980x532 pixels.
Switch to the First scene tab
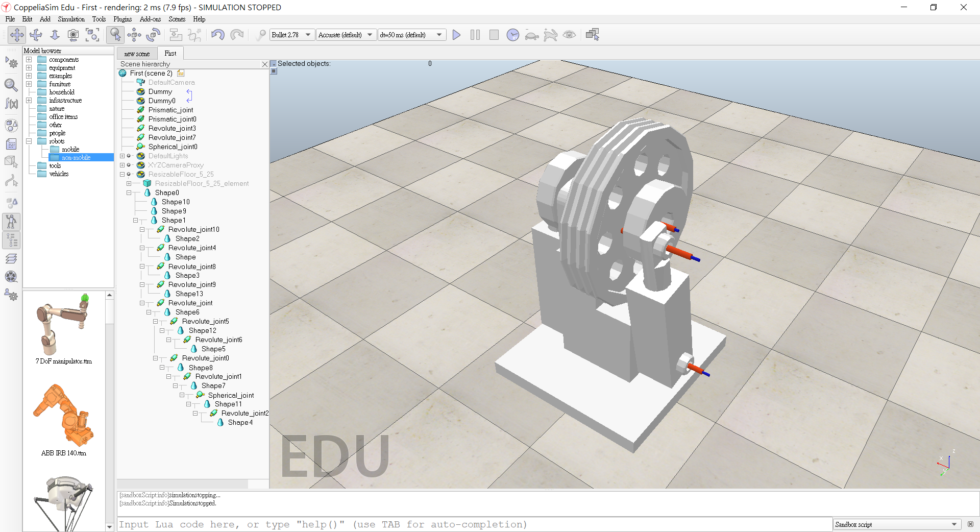click(x=170, y=53)
